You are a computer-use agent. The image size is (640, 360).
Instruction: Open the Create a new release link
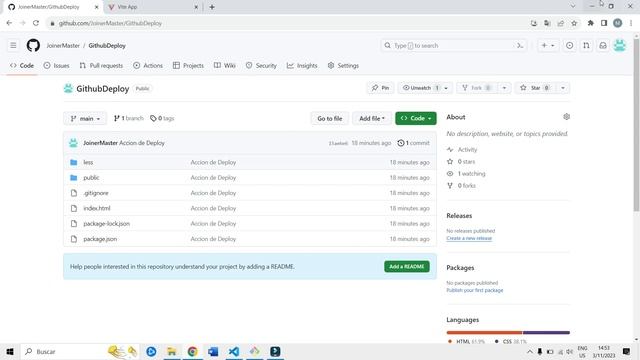pyautogui.click(x=469, y=238)
